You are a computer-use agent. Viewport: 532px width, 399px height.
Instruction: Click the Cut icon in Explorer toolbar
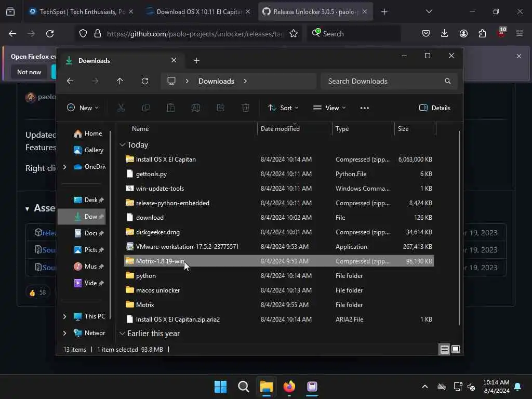(x=121, y=108)
